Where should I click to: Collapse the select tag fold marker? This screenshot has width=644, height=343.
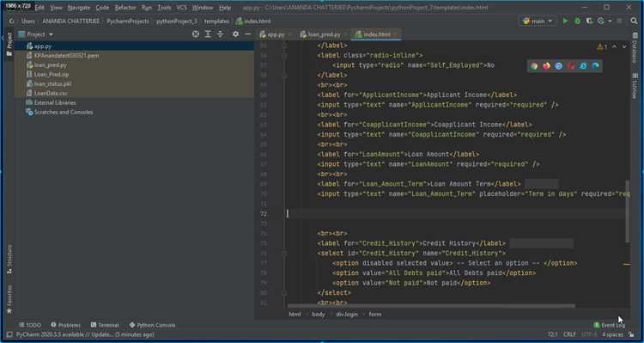click(x=284, y=254)
